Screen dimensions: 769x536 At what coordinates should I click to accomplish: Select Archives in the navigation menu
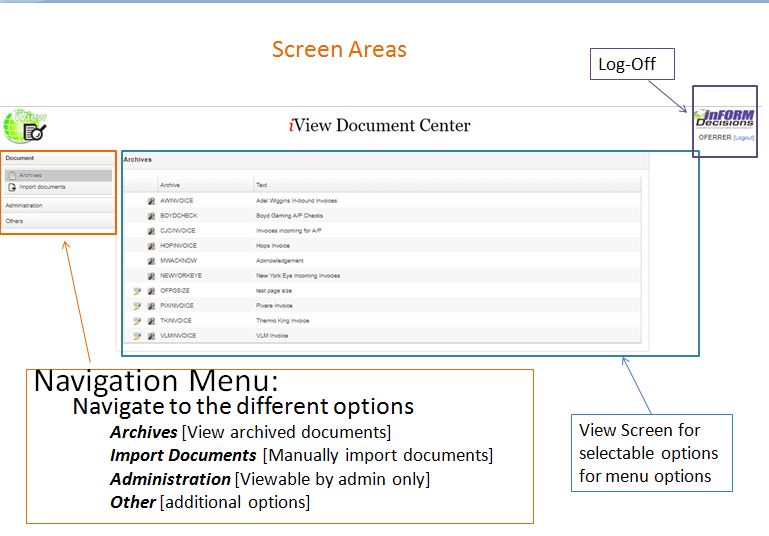click(30, 175)
